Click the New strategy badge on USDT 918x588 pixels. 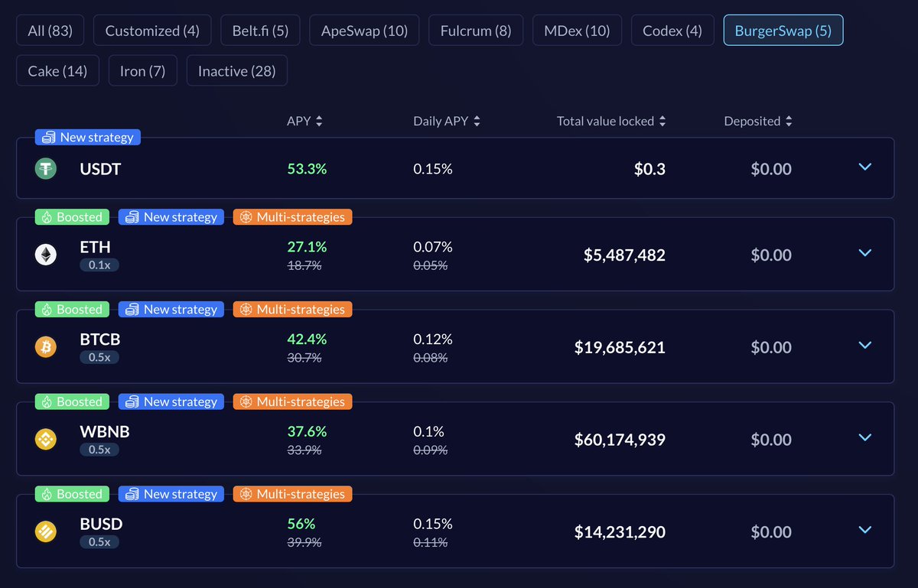point(88,137)
